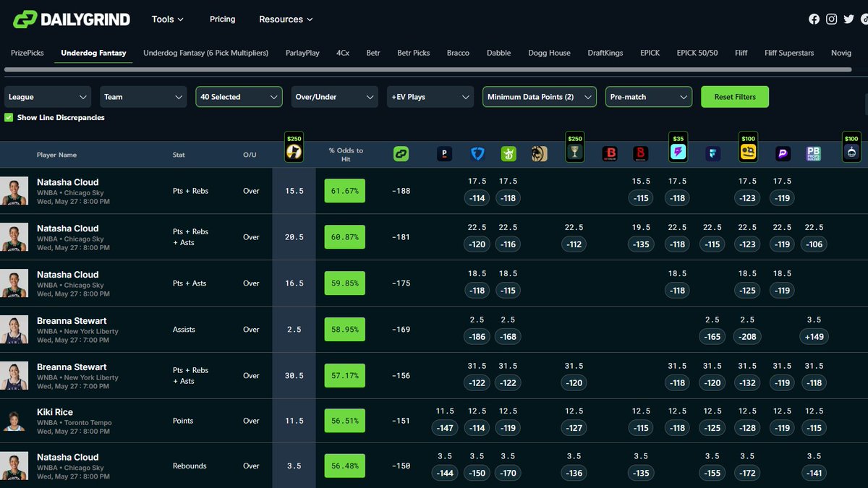Click the Player Name column header
The width and height of the screenshot is (868, 488).
[x=56, y=155]
